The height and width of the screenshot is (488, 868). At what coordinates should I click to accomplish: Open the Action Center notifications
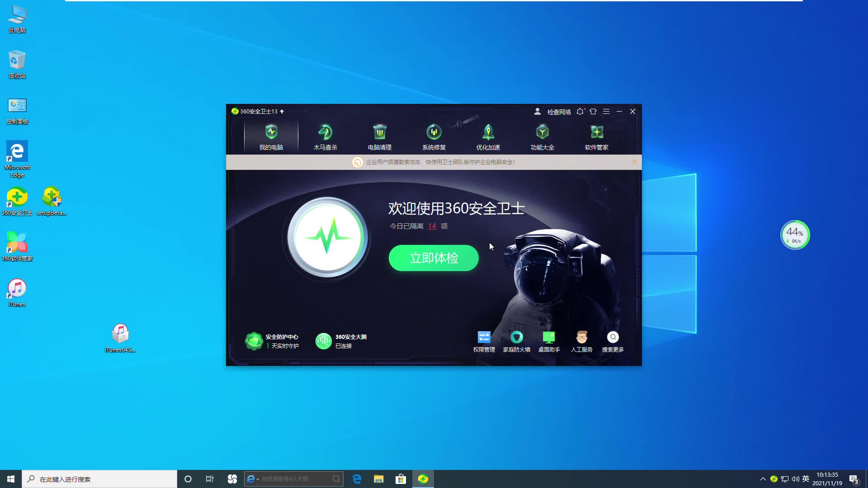[854, 479]
